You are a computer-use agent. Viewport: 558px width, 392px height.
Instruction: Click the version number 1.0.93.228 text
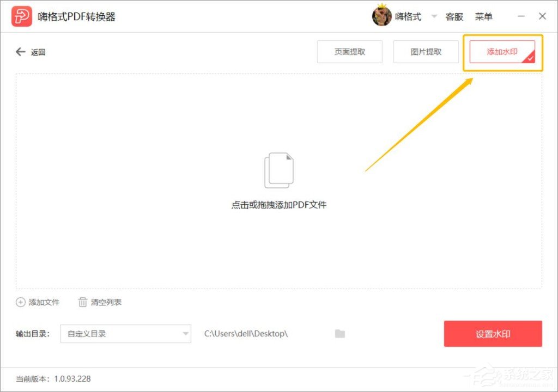pyautogui.click(x=72, y=378)
